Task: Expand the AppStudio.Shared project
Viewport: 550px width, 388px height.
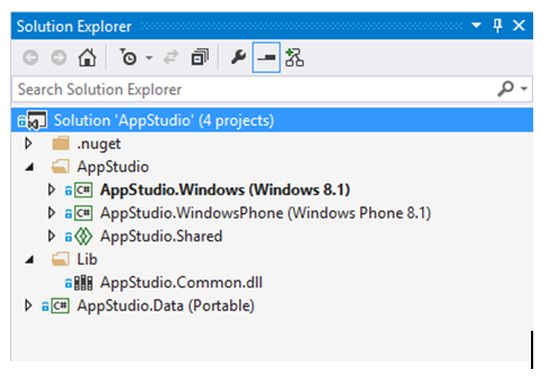Action: [x=52, y=236]
